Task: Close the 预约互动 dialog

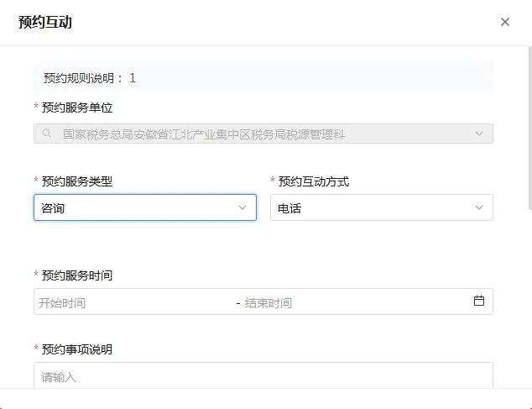Action: point(505,22)
